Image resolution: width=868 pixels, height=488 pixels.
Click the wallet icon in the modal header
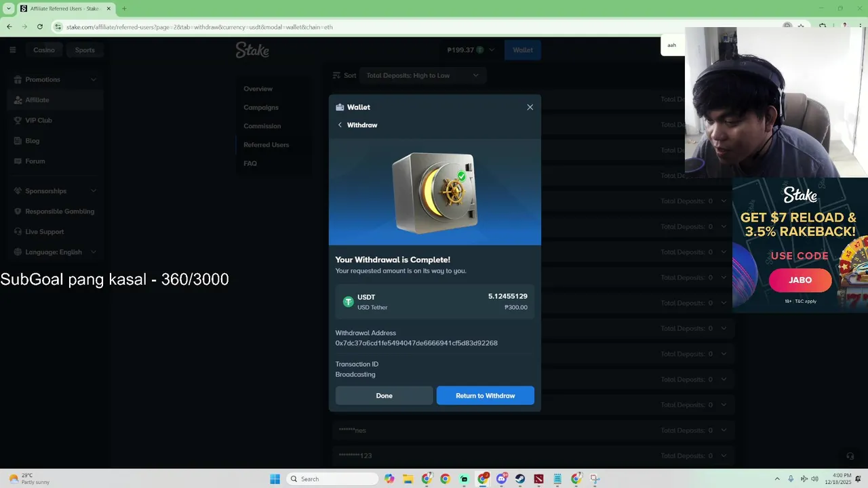tap(340, 107)
